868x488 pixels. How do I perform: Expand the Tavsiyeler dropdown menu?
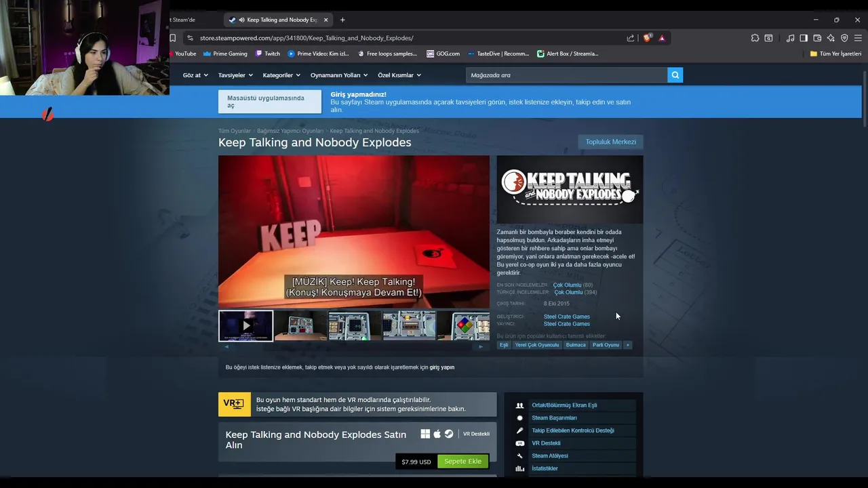tap(235, 75)
